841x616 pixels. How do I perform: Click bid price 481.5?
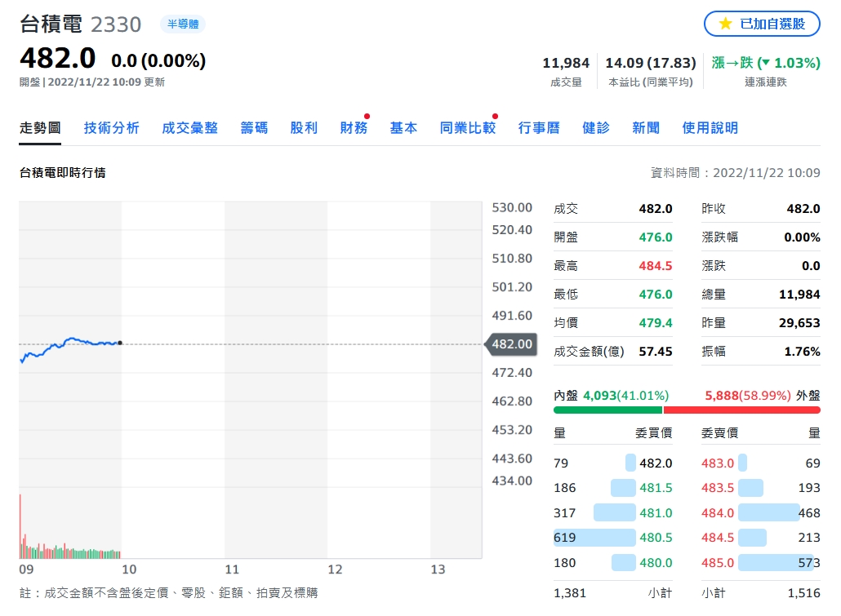pos(656,487)
